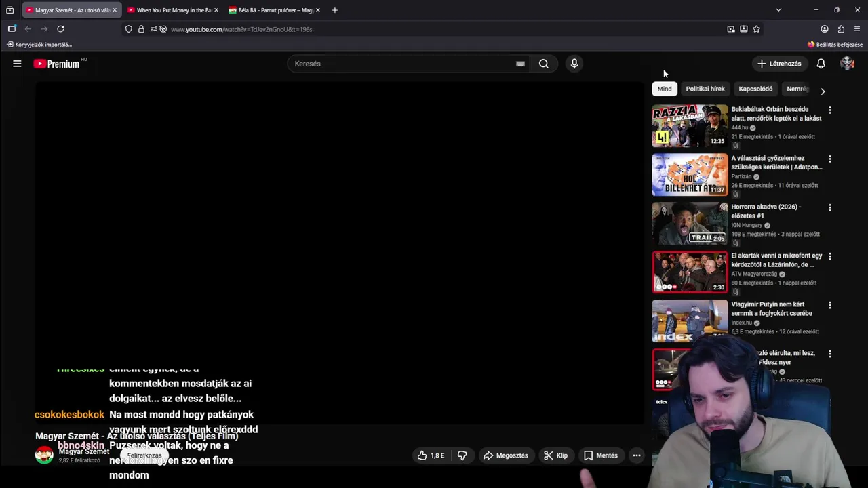
Task: Close the Béla Bá browser tab
Action: pyautogui.click(x=318, y=10)
